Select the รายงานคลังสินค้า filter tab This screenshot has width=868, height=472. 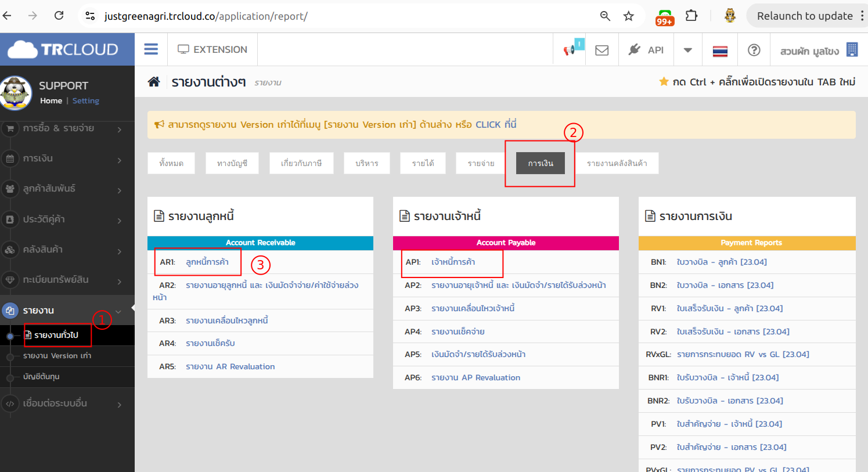(x=617, y=163)
